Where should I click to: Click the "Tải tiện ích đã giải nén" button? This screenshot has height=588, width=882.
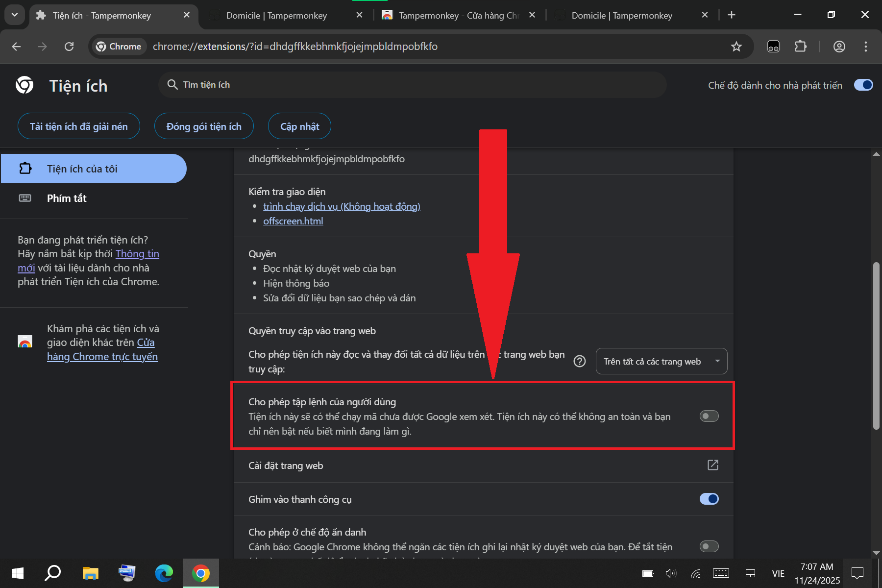point(79,126)
